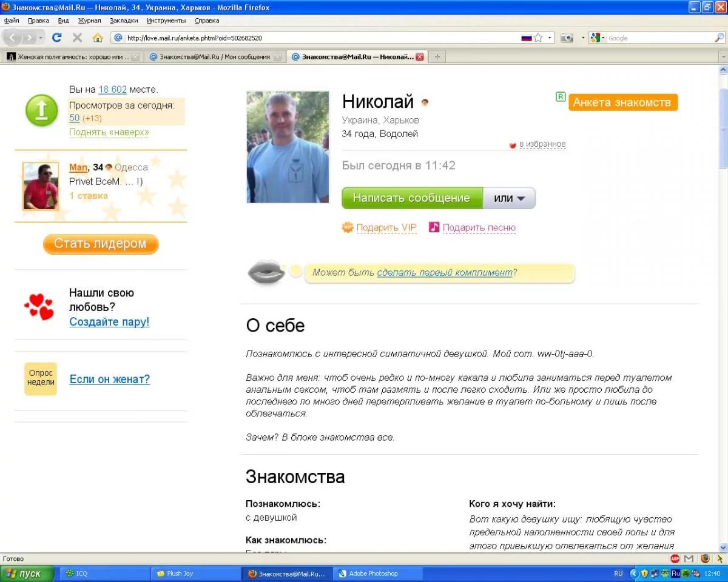Open the Google search engine selector
The width and height of the screenshot is (728, 582).
point(597,38)
